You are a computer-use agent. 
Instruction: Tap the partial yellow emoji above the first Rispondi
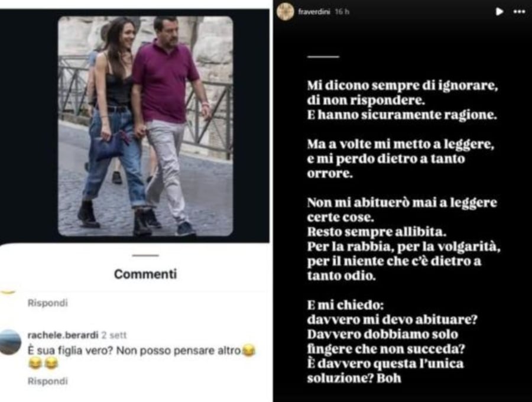(x=8, y=292)
